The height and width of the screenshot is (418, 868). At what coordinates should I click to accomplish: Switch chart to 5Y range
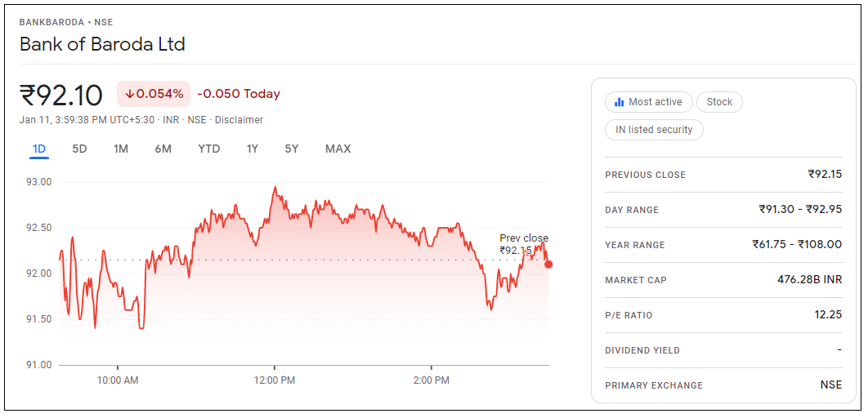[292, 149]
